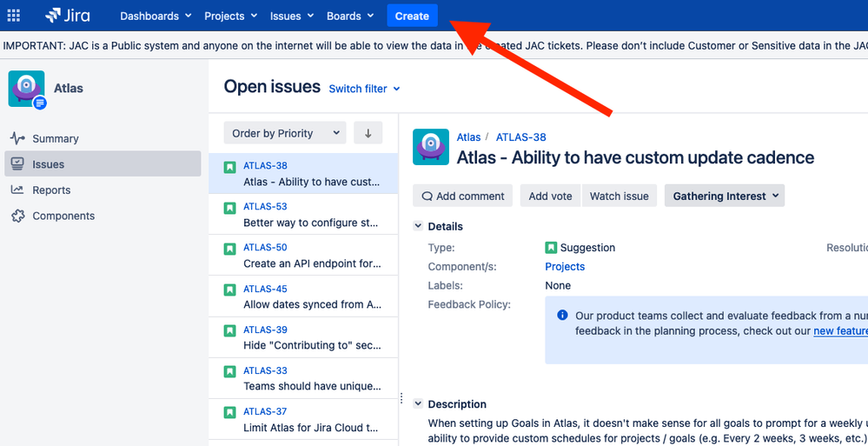
Task: Click the Create button
Action: (x=412, y=16)
